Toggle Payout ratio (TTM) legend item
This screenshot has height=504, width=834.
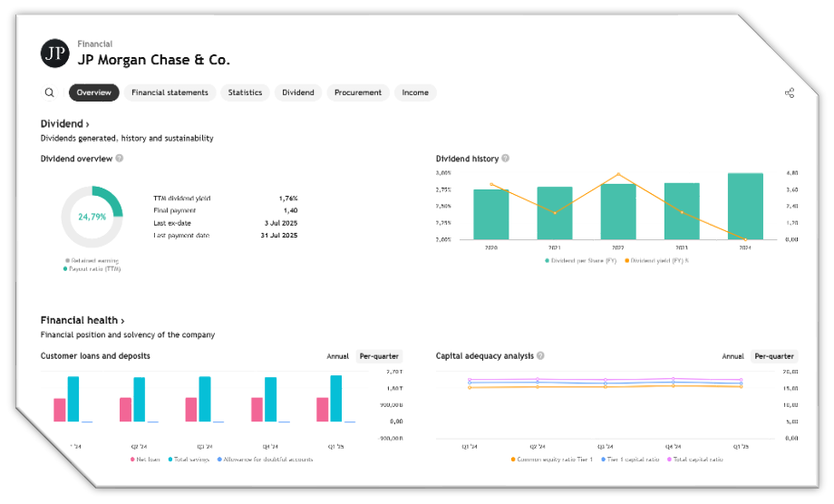click(x=92, y=269)
